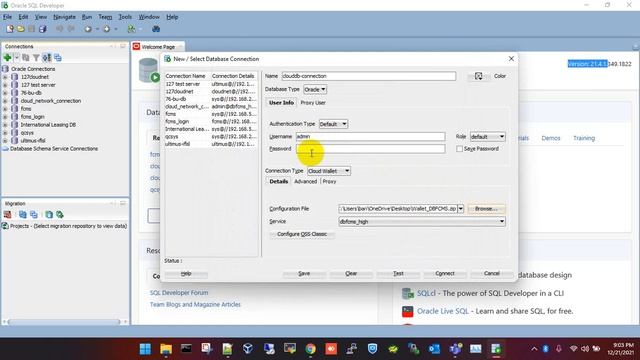The image size is (640, 360).
Task: Click the New file toolbar icon
Action: coord(10,29)
